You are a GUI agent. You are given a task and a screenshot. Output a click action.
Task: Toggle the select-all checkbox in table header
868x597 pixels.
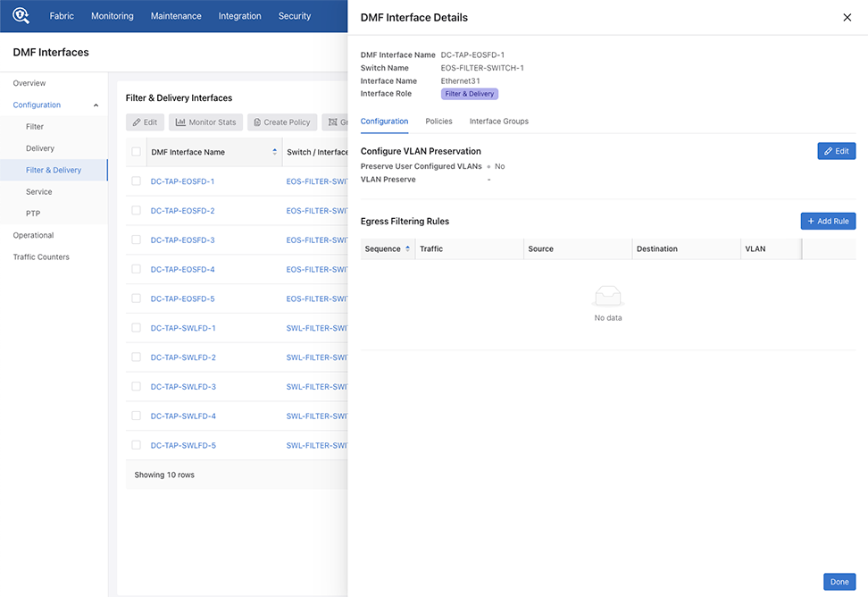137,152
